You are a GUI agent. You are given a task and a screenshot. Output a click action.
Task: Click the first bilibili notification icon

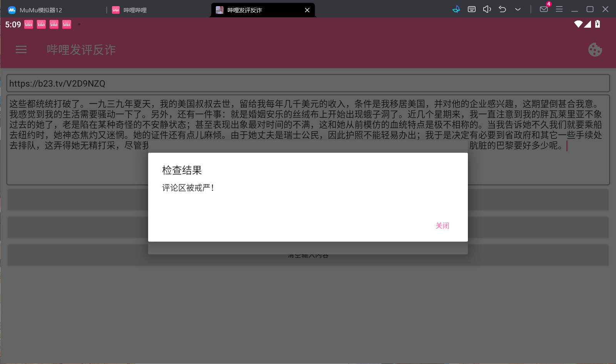(x=28, y=25)
